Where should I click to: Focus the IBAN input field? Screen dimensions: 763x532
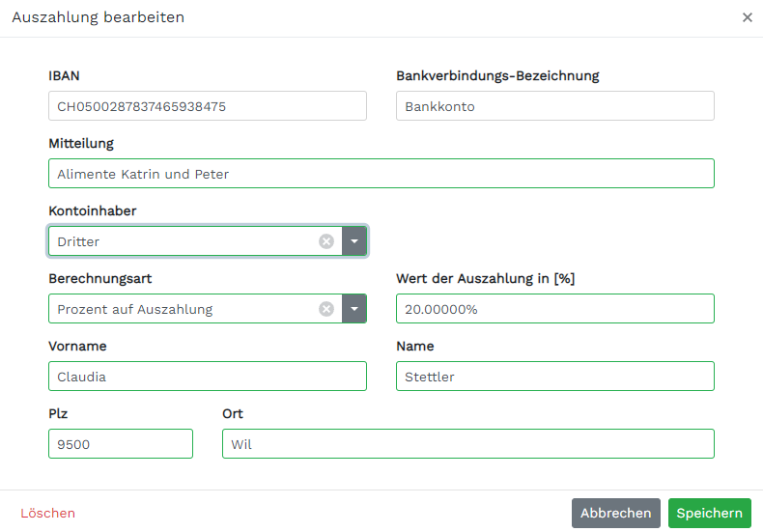coord(208,106)
